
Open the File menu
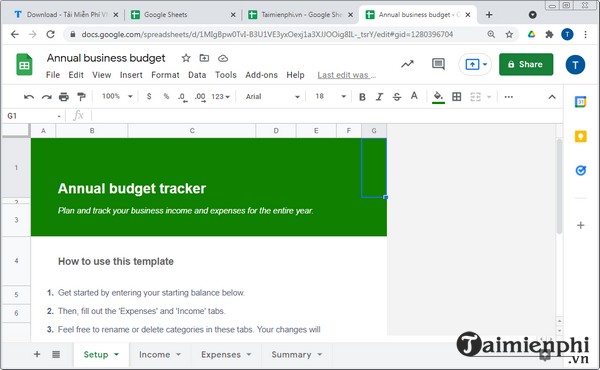pos(53,75)
